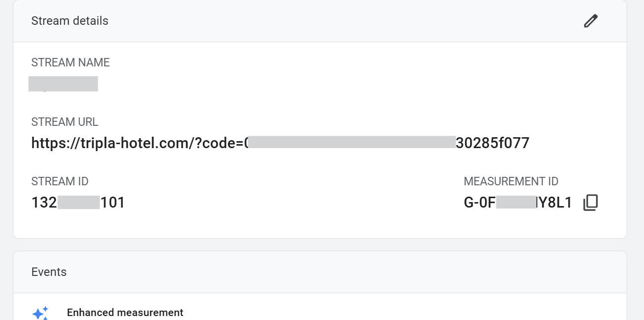Click the STREAM ID label

pos(59,181)
